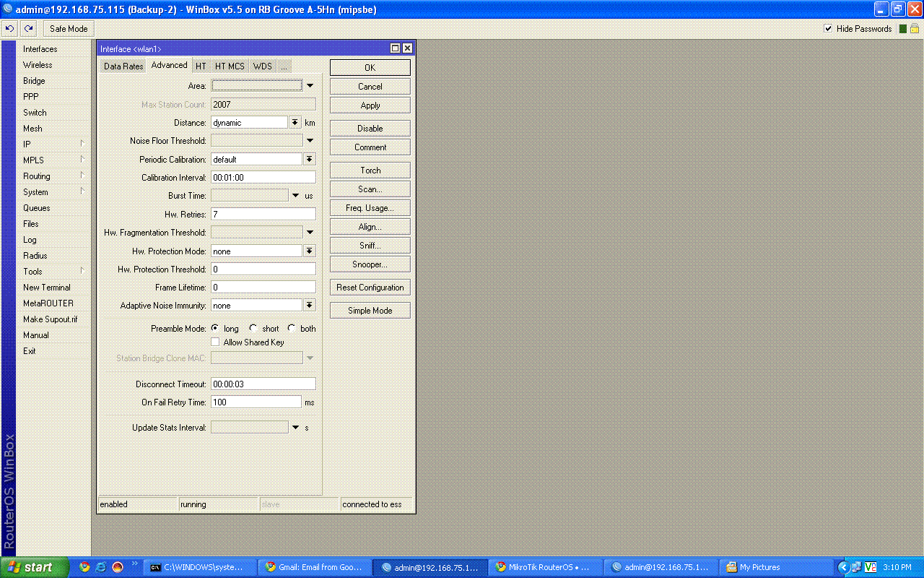The width and height of the screenshot is (924, 578).
Task: Click Freq. Usage... button
Action: [370, 207]
